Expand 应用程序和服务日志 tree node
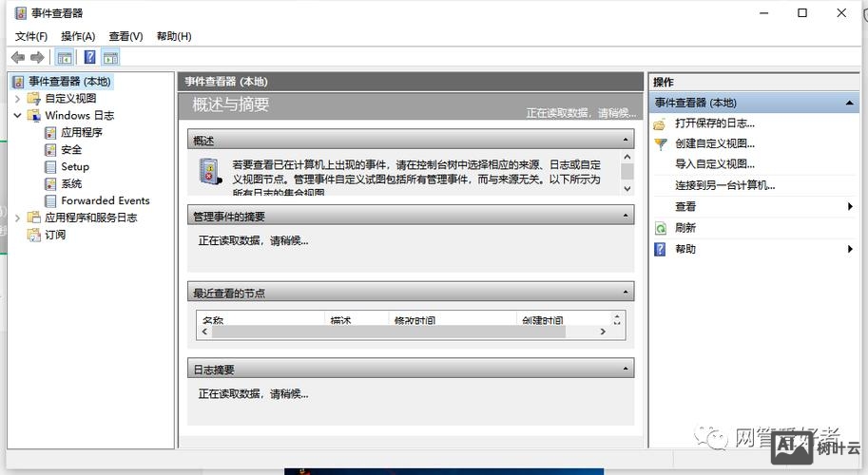Image resolution: width=868 pixels, height=475 pixels. pyautogui.click(x=17, y=218)
